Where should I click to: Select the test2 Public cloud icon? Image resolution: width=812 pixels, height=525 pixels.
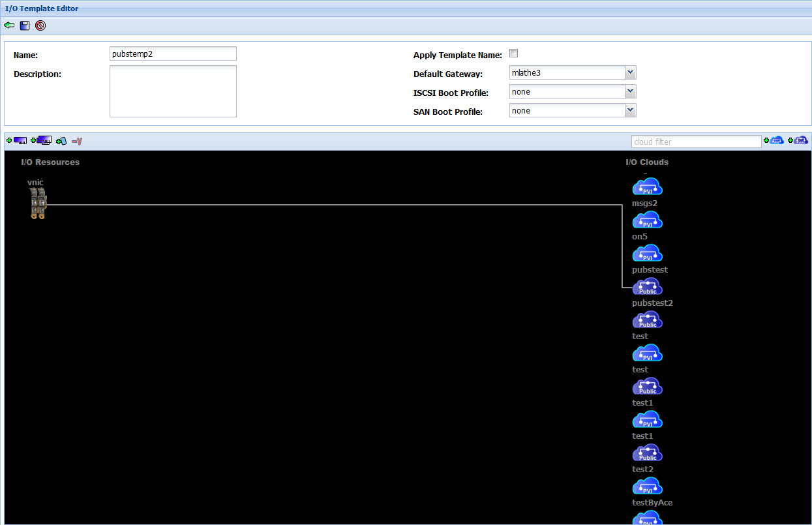click(x=647, y=453)
